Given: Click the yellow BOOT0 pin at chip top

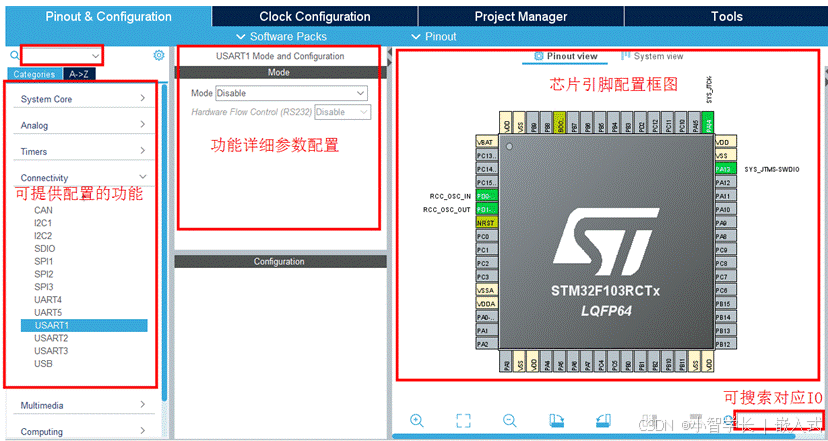Looking at the screenshot, I should click(x=559, y=121).
